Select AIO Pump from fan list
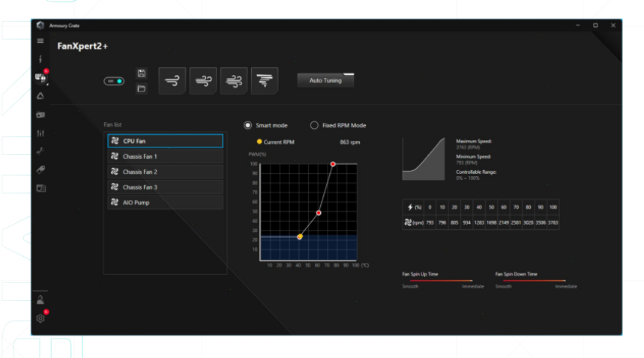644x358 pixels. [x=165, y=202]
